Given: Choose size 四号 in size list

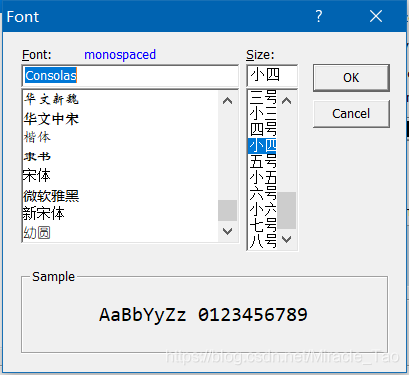Looking at the screenshot, I should click(263, 129).
